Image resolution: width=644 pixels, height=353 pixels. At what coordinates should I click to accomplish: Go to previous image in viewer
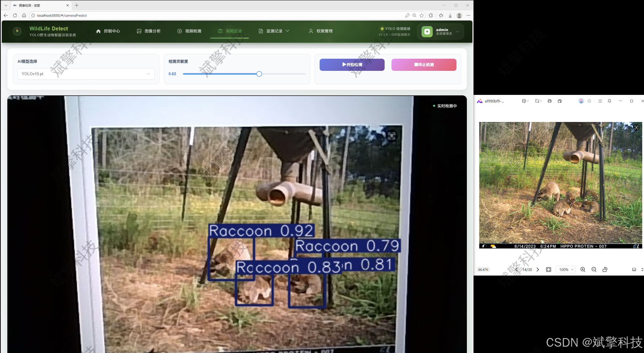coord(516,269)
